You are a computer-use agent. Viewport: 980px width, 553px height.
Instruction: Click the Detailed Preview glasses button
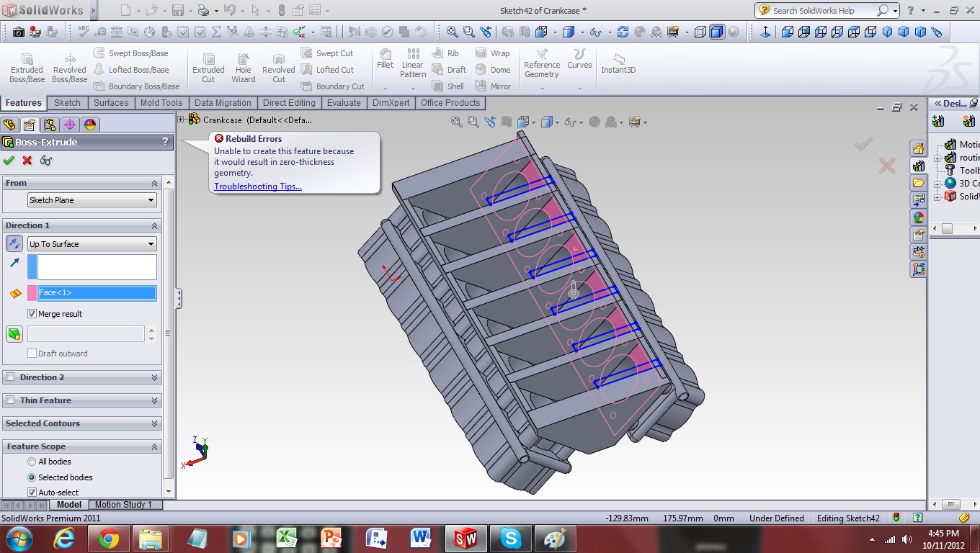click(46, 161)
